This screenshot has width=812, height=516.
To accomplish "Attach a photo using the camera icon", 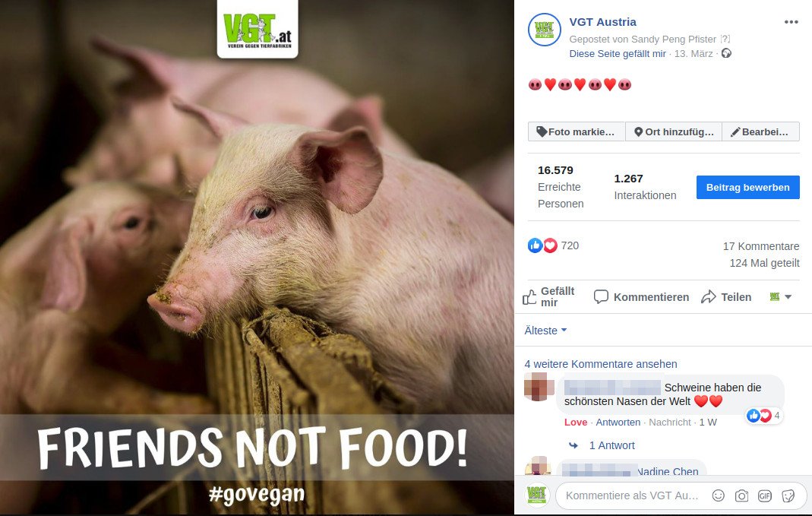I will (741, 495).
